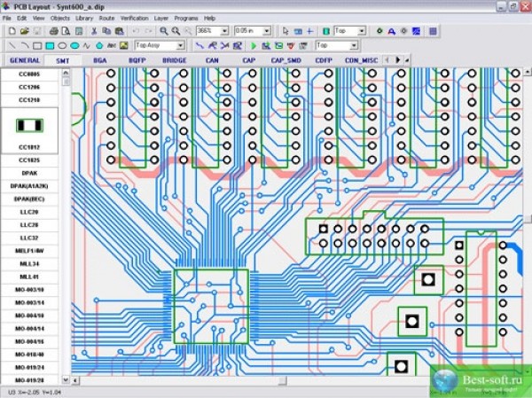The height and width of the screenshot is (398, 532).
Task: Select the CC1206 pattern in list
Action: coord(29,87)
